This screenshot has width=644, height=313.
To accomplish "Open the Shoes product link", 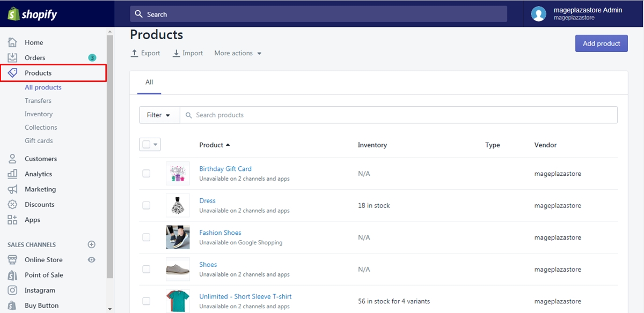I will click(208, 265).
